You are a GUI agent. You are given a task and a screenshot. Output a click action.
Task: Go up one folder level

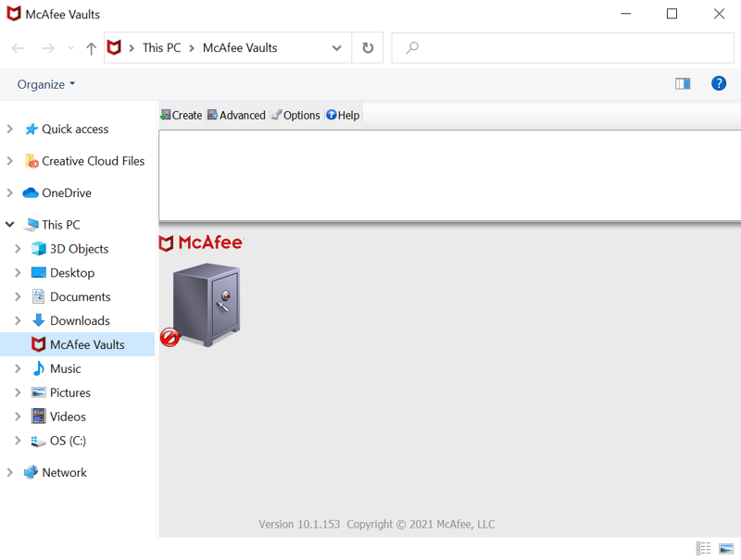tap(91, 48)
